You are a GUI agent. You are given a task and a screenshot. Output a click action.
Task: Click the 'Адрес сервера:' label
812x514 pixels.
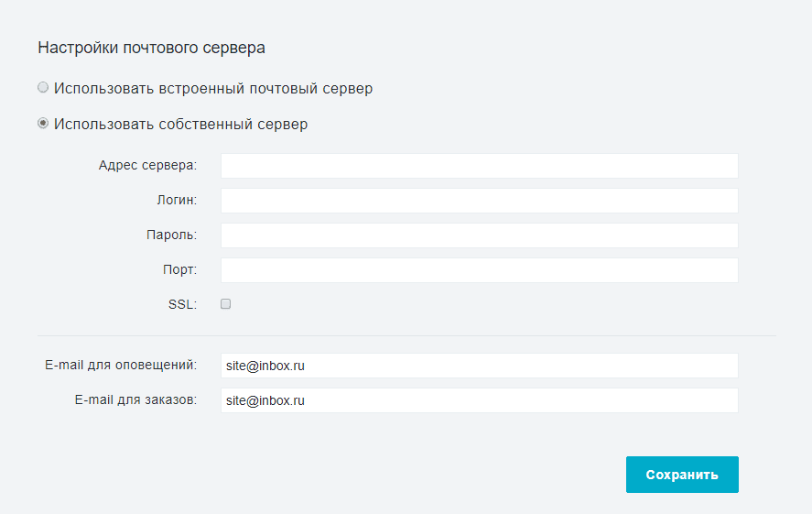coord(147,165)
